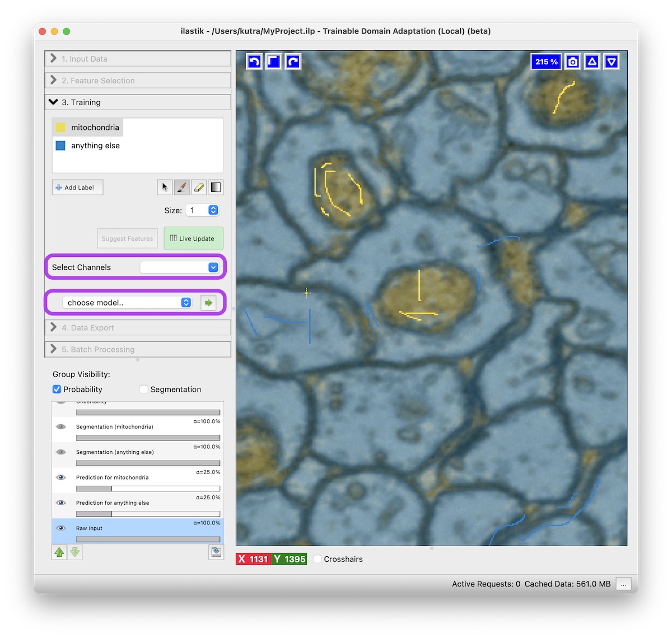Expand the 4. Data Export section
The width and height of the screenshot is (672, 638).
pos(138,328)
